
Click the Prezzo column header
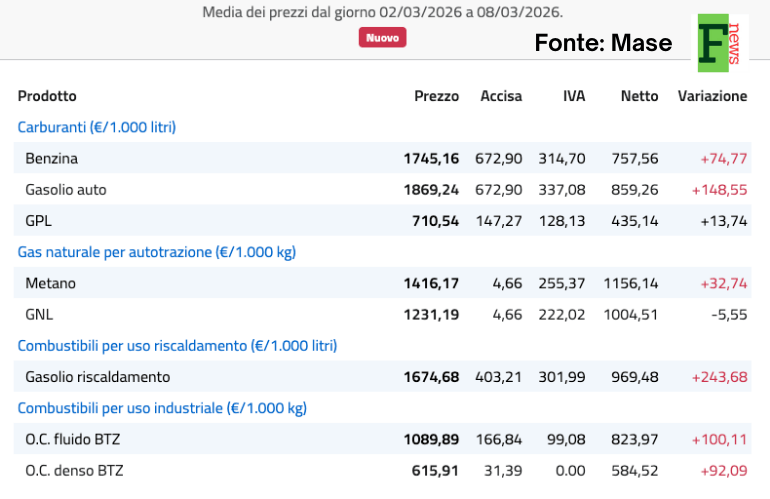436,96
